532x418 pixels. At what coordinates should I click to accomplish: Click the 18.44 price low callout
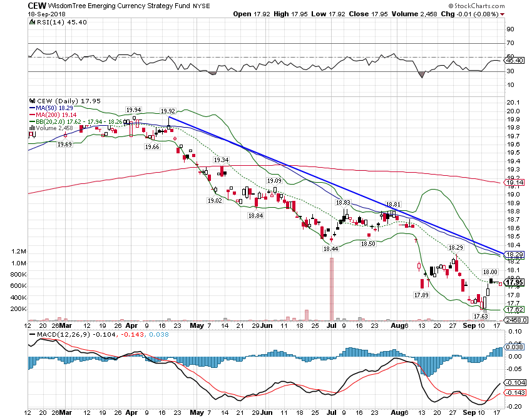coord(331,248)
